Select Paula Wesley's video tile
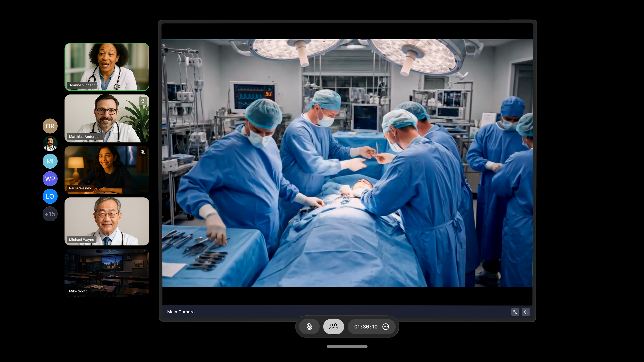This screenshot has width=644, height=362. 107,170
